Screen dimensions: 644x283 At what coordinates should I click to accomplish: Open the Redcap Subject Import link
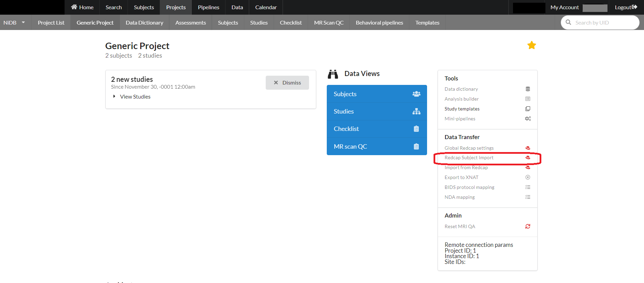pos(469,158)
